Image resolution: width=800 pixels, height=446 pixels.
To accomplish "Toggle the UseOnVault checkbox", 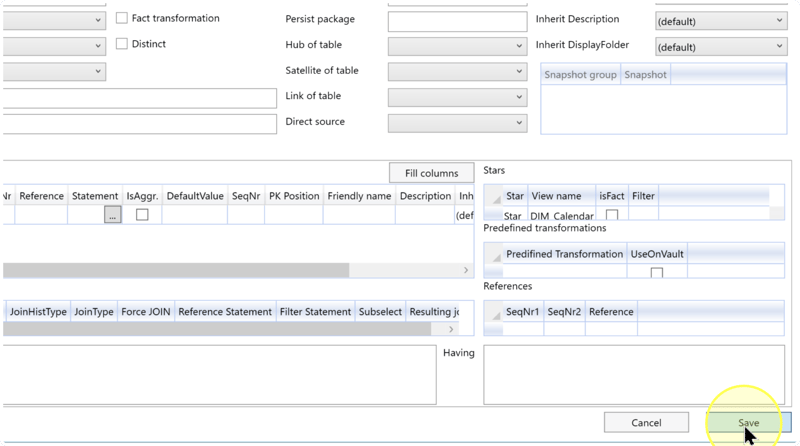I will pyautogui.click(x=657, y=272).
